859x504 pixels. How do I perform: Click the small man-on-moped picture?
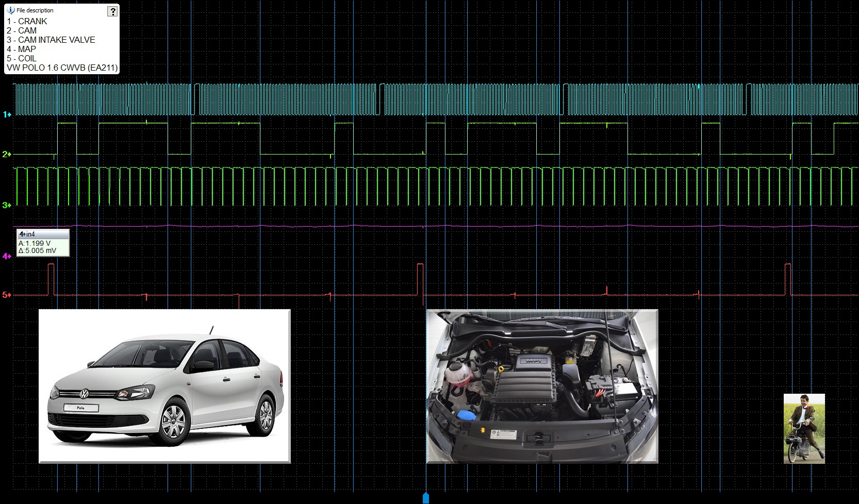point(804,428)
